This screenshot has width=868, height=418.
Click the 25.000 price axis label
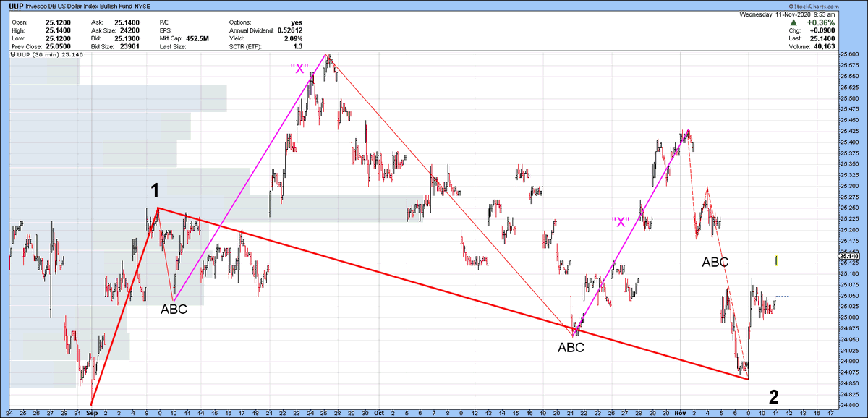click(x=851, y=317)
